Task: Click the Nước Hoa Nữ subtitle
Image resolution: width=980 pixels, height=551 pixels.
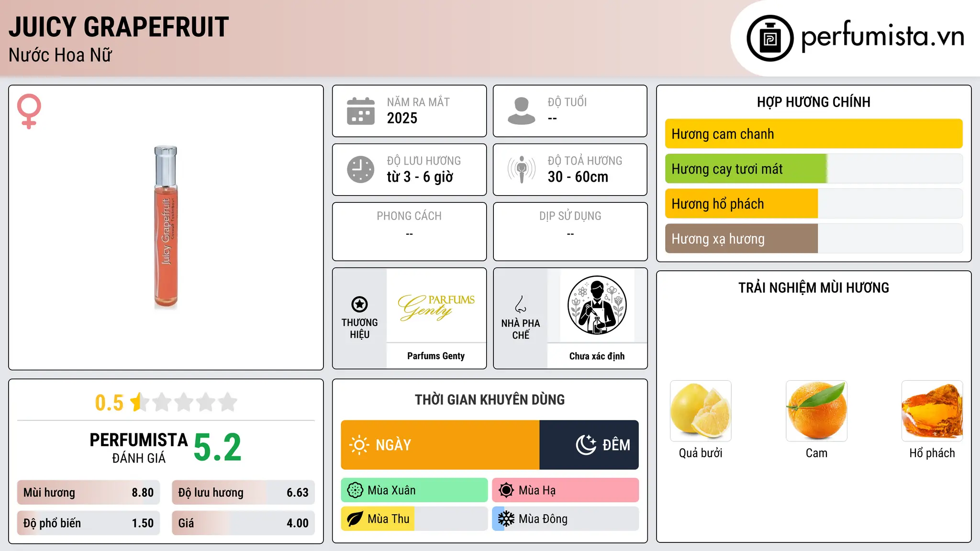Action: tap(60, 55)
